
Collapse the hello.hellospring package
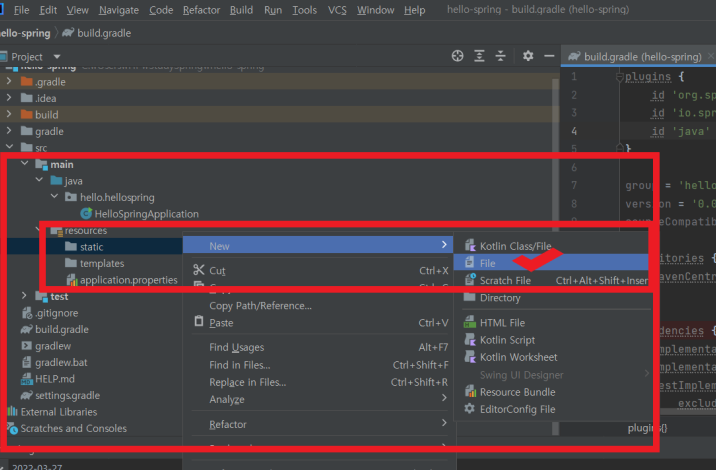[x=54, y=197]
